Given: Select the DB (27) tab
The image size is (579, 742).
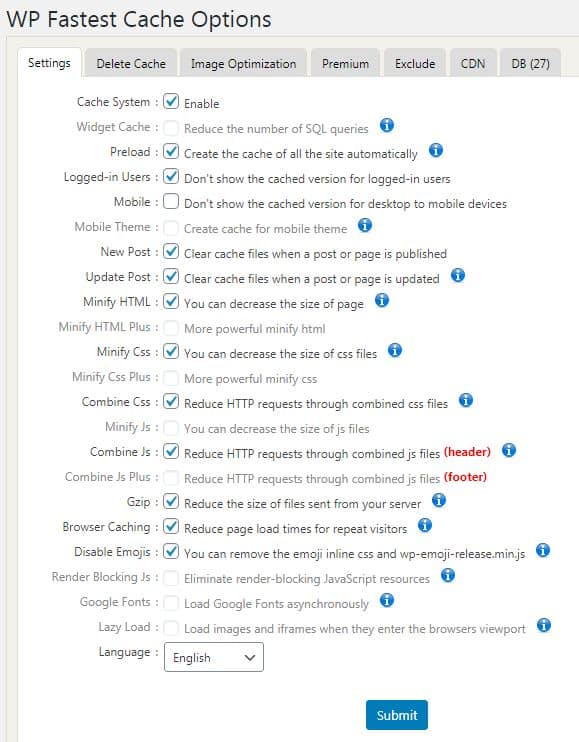Looking at the screenshot, I should 530,63.
